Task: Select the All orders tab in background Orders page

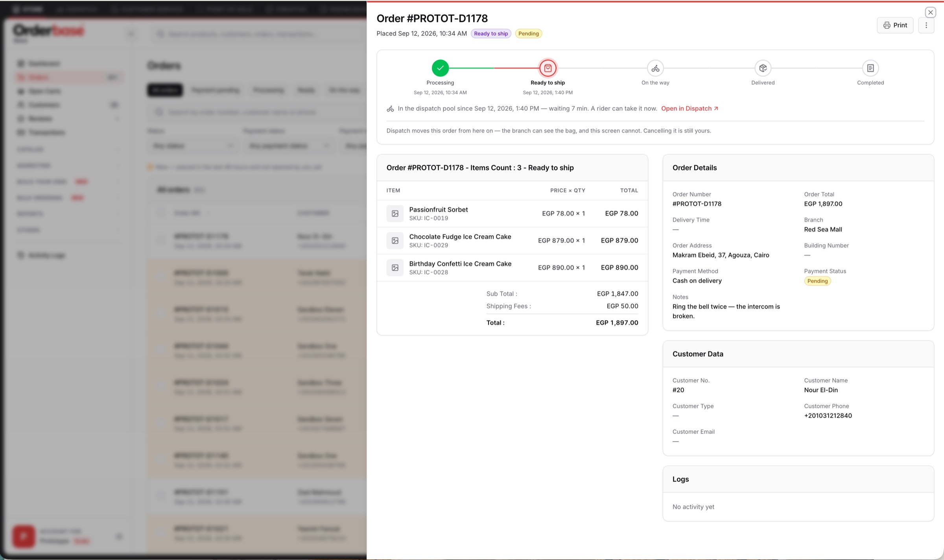Action: coord(165,90)
